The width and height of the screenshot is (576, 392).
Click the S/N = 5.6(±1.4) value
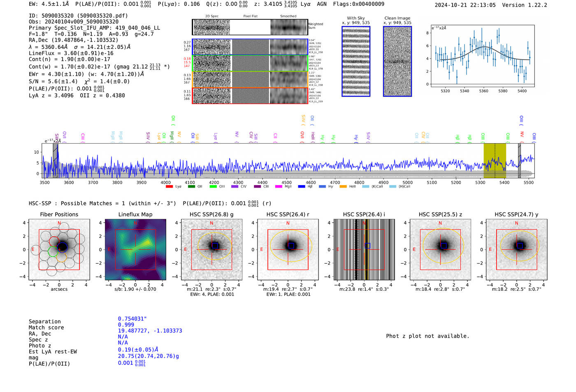(53, 81)
